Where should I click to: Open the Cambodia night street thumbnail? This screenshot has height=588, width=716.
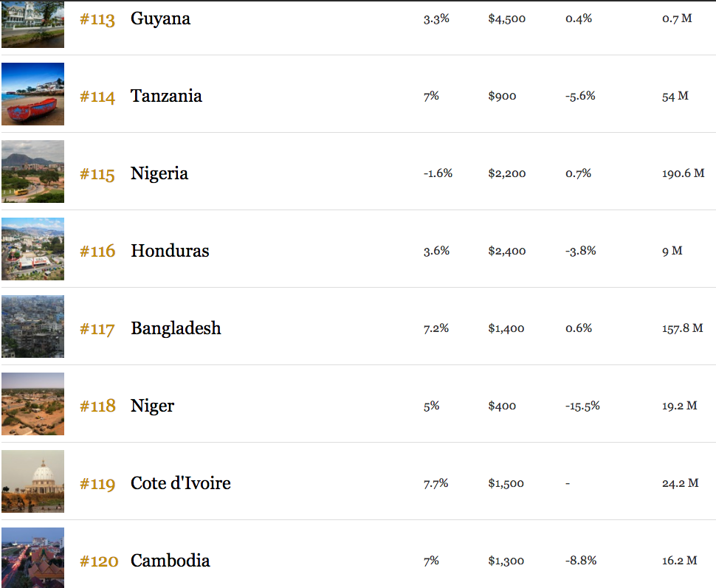[x=33, y=558]
